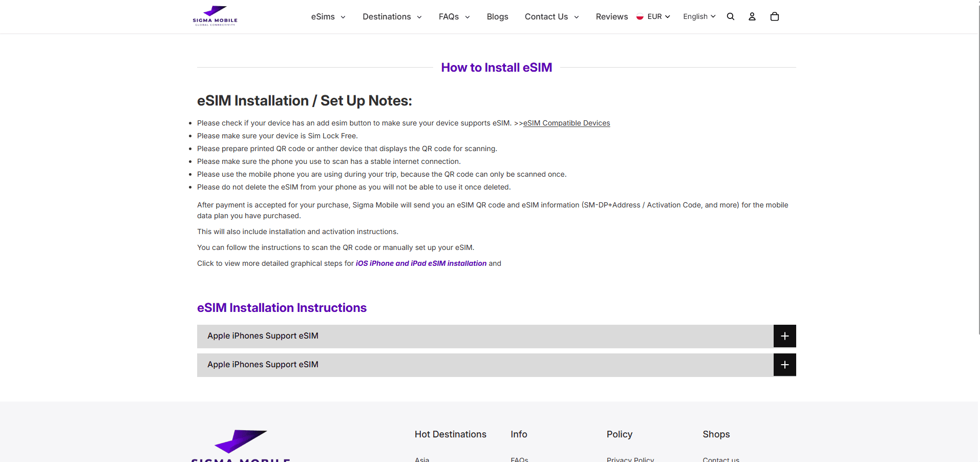Open the Destinations dropdown menu
980x462 pixels.
(x=392, y=17)
